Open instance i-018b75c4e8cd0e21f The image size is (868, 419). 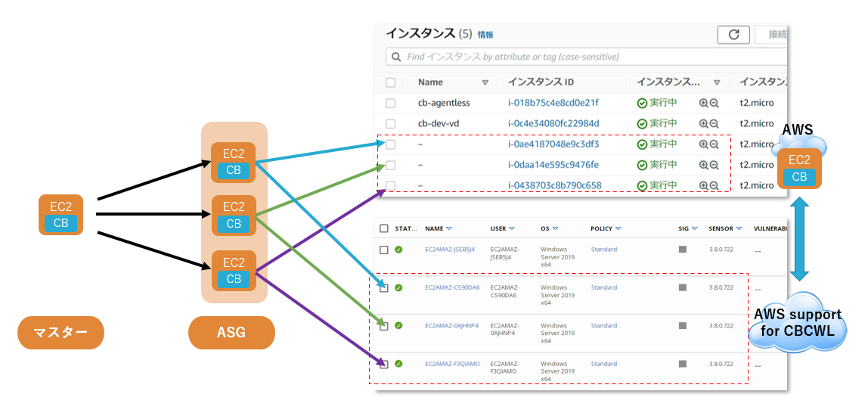pos(553,102)
